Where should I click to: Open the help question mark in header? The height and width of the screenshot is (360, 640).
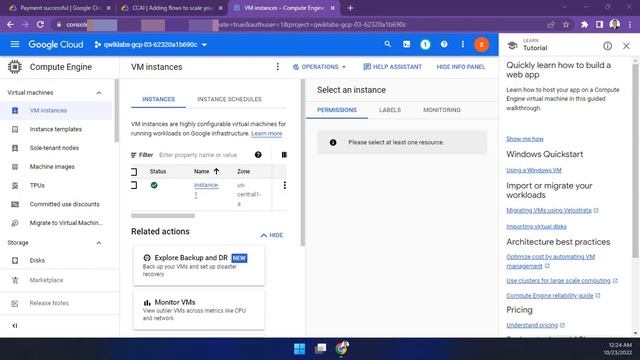click(x=444, y=44)
